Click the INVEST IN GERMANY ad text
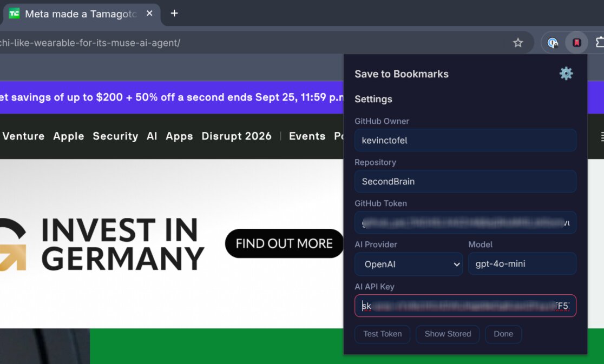 (122, 244)
